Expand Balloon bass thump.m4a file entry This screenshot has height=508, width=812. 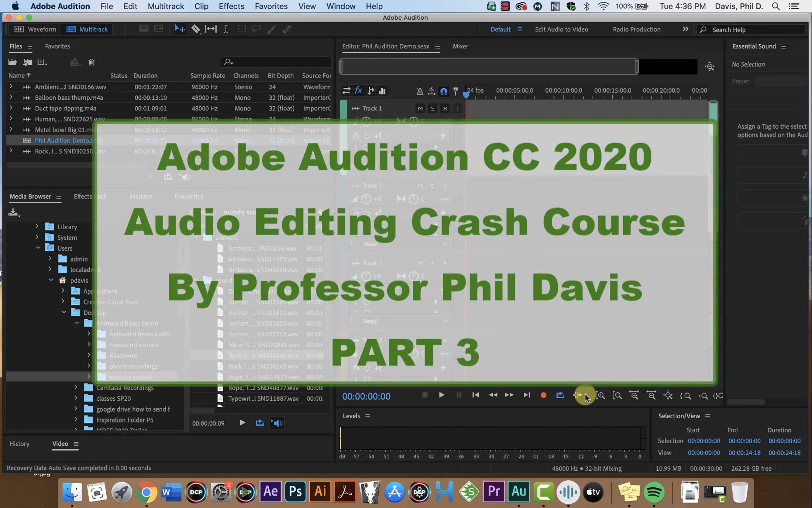[11, 98]
